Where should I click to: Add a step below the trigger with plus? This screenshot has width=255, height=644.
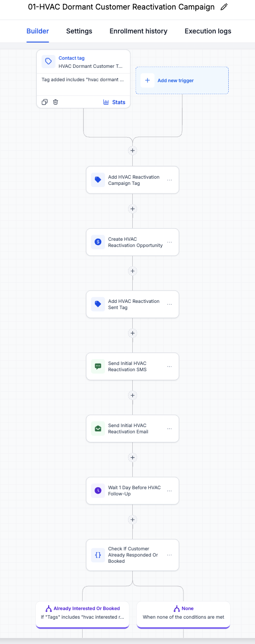click(133, 150)
